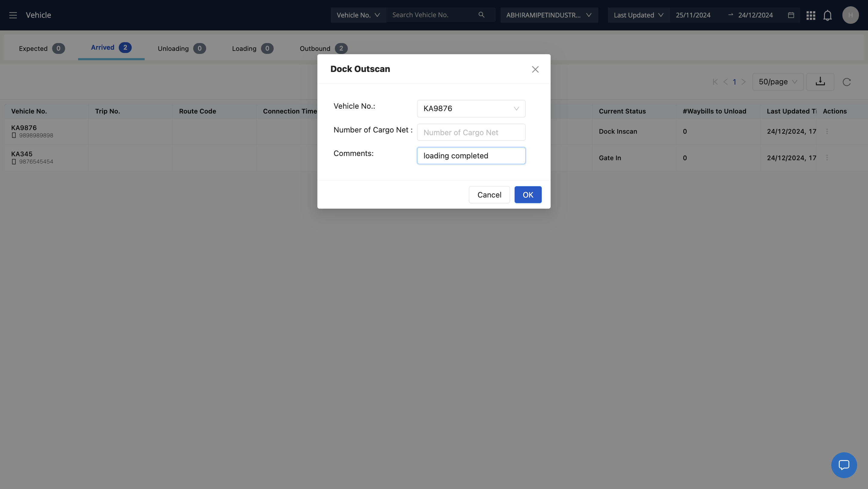
Task: Open actions menu for KA345 row
Action: [827, 157]
